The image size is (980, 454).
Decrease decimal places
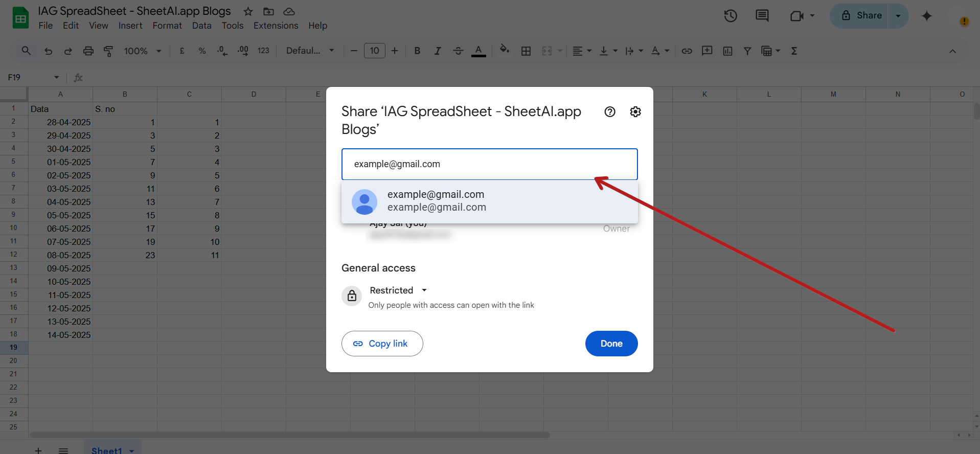tap(222, 51)
